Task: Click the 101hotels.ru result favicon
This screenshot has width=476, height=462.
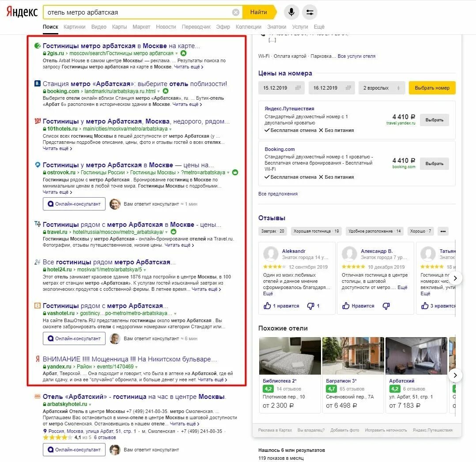Action: [38, 121]
